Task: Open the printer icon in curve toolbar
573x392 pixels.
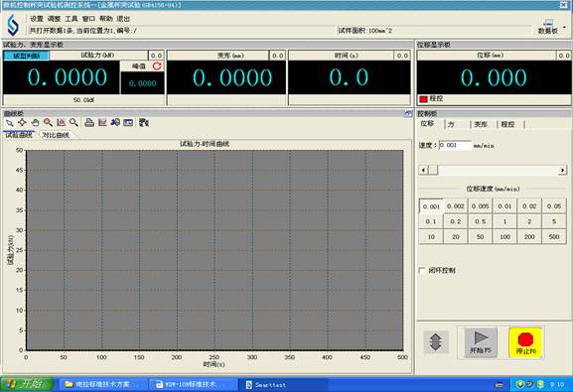Action: coord(89,123)
